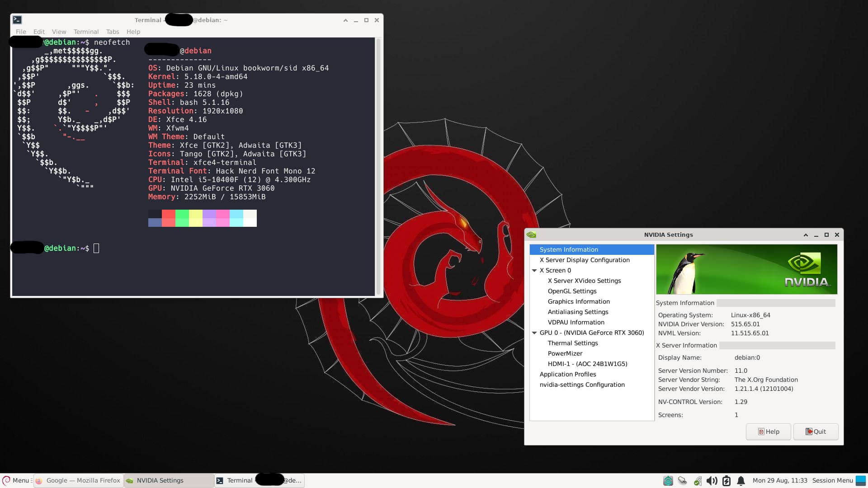Switch to Google Mozilla Firefox taskbar window

pos(79,480)
